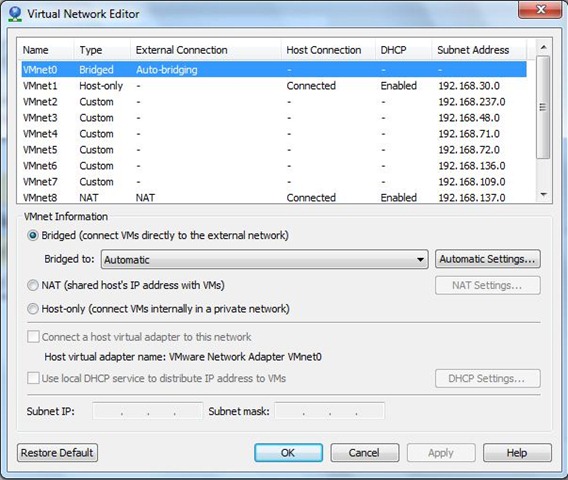The height and width of the screenshot is (480, 568).
Task: Click subnet address 192.168.72.0
Action: pyautogui.click(x=469, y=150)
